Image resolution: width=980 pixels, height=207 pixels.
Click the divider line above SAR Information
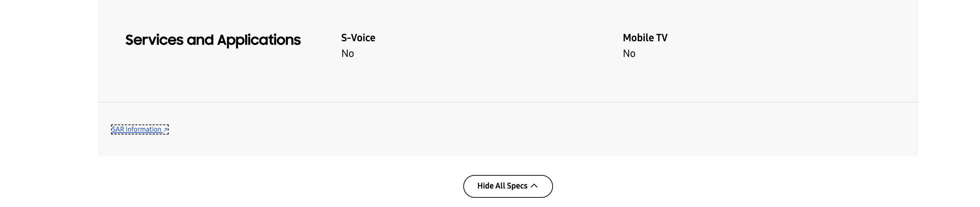click(508, 102)
